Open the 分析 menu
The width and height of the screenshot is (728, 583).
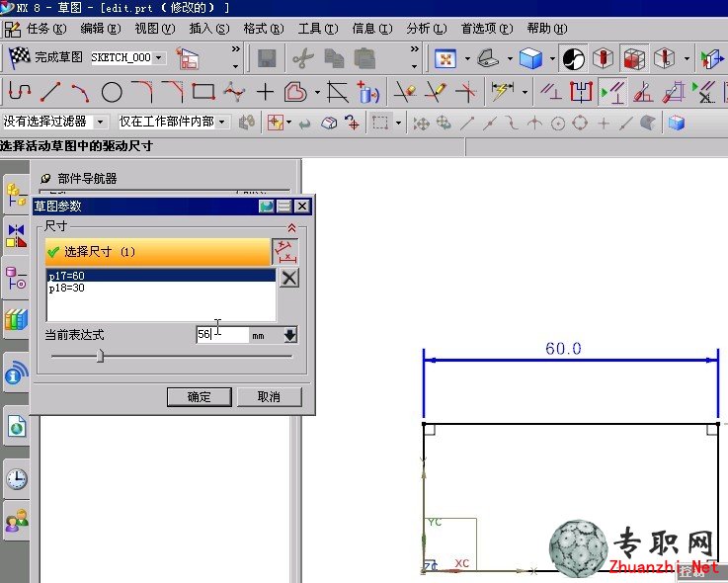pyautogui.click(x=426, y=29)
